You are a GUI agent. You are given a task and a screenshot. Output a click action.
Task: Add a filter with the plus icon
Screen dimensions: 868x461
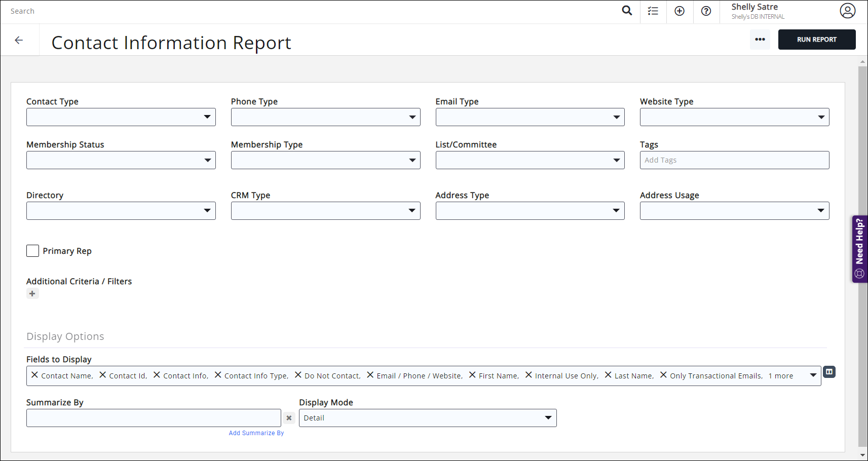(32, 294)
